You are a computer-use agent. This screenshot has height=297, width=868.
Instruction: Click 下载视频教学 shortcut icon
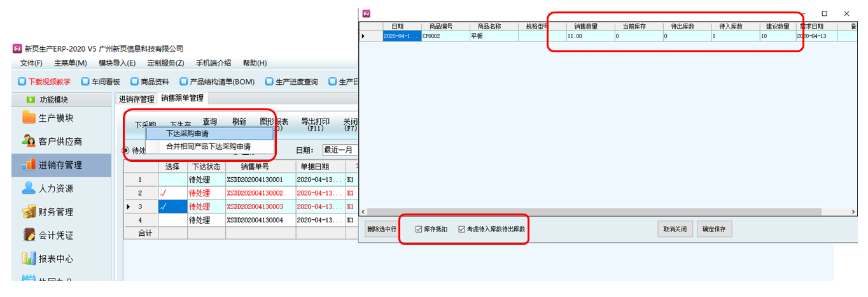click(22, 82)
